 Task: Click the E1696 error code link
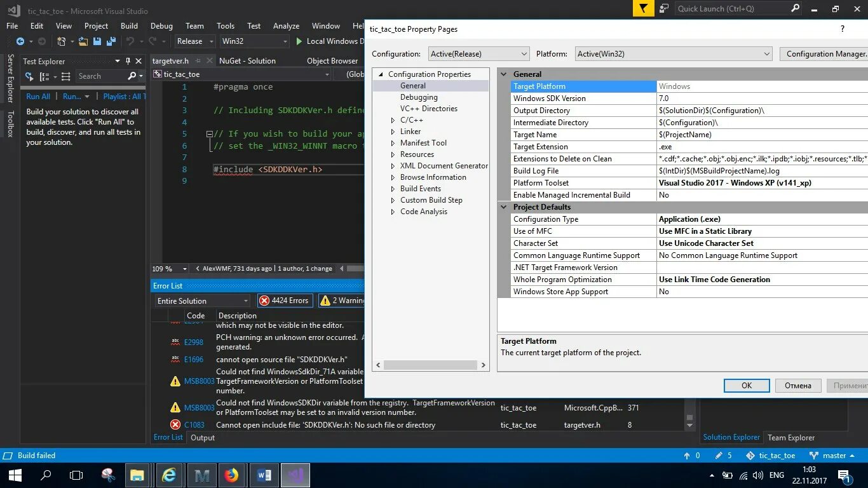click(194, 360)
